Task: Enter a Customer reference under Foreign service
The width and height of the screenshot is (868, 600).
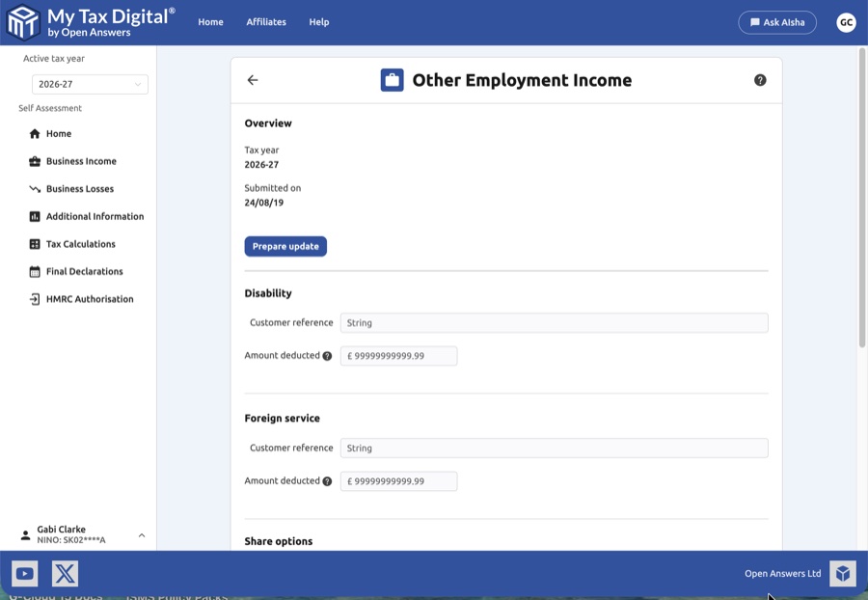Action: point(553,448)
